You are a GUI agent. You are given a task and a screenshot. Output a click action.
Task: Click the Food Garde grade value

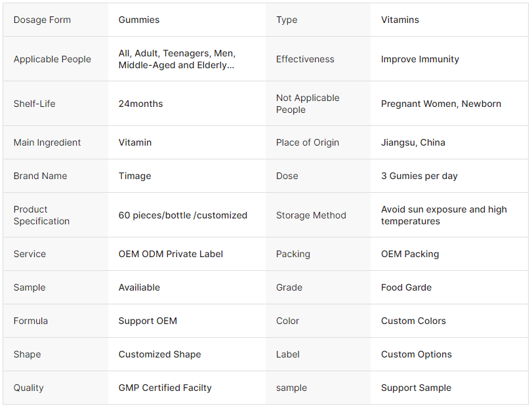pos(406,287)
